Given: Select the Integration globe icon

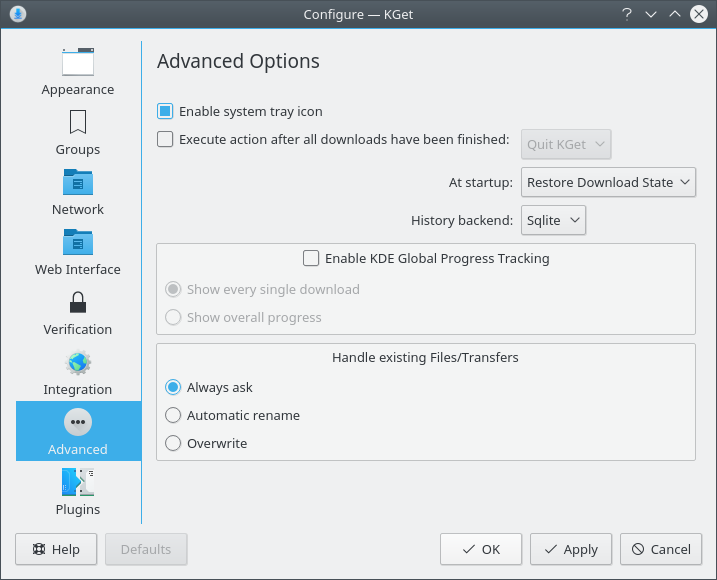Looking at the screenshot, I should pyautogui.click(x=78, y=363).
